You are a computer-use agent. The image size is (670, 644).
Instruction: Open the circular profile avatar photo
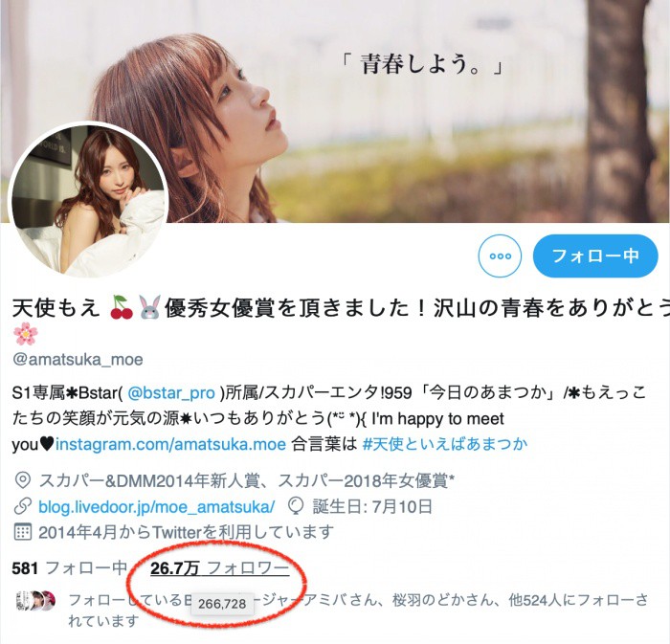pyautogui.click(x=88, y=201)
